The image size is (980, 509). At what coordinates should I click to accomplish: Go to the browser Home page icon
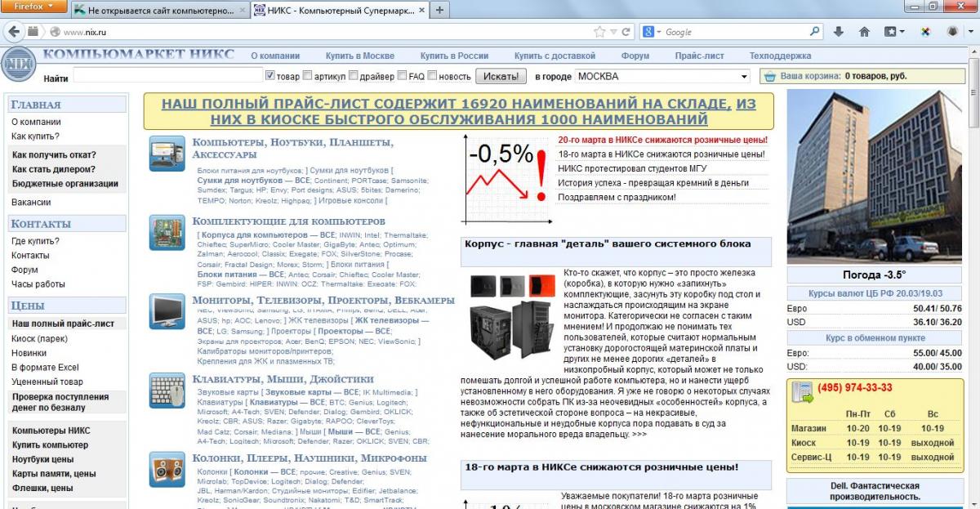[x=864, y=32]
